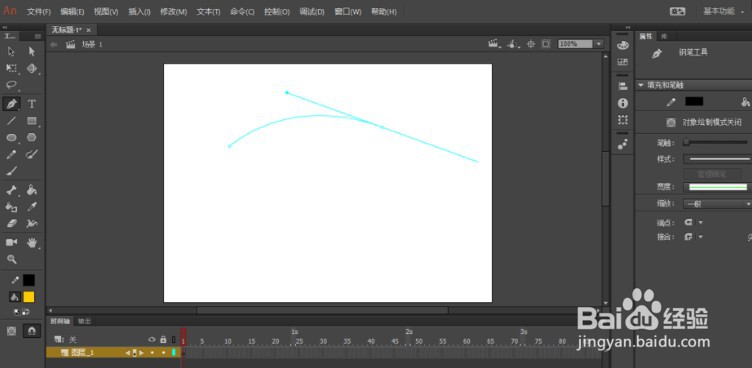This screenshot has height=368, width=752.
Task: Select the Free Transform tool
Action: pos(12,68)
